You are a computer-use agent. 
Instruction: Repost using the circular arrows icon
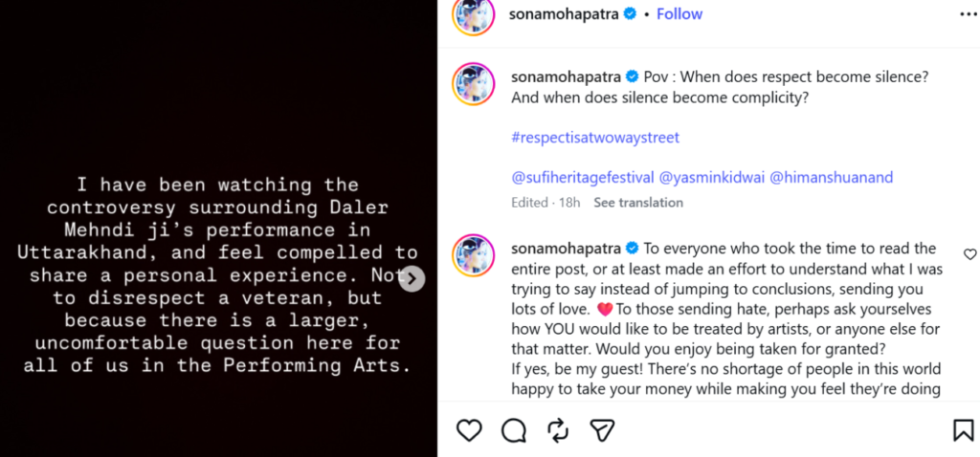(558, 430)
